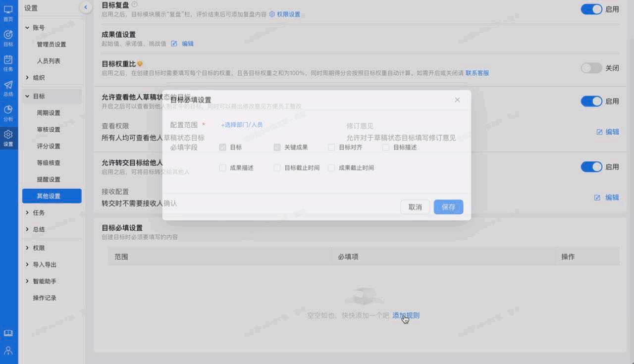634x364 pixels.
Task: Open the 总结 summary sidebar icon
Action: tap(8, 87)
